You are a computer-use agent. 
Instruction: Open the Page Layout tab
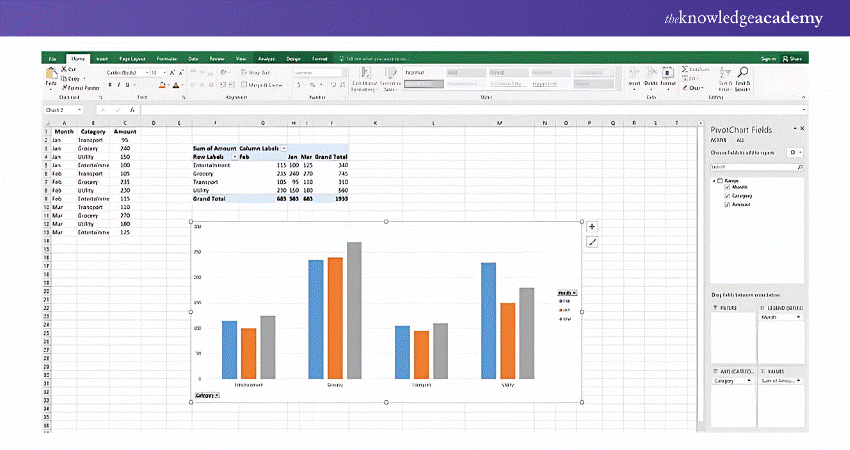(133, 59)
